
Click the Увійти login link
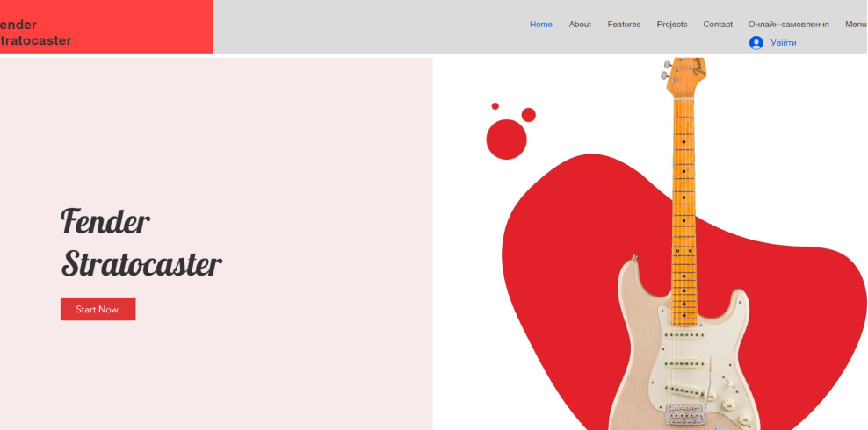[x=784, y=42]
